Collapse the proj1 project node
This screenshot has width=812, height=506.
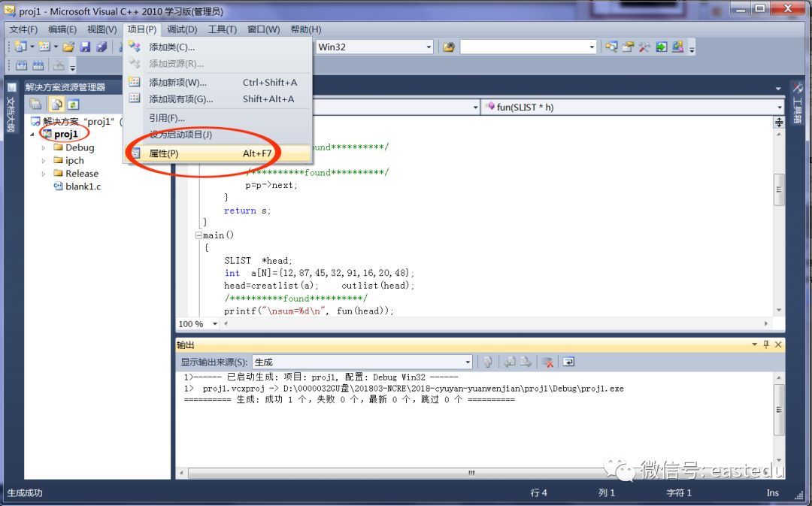click(32, 134)
